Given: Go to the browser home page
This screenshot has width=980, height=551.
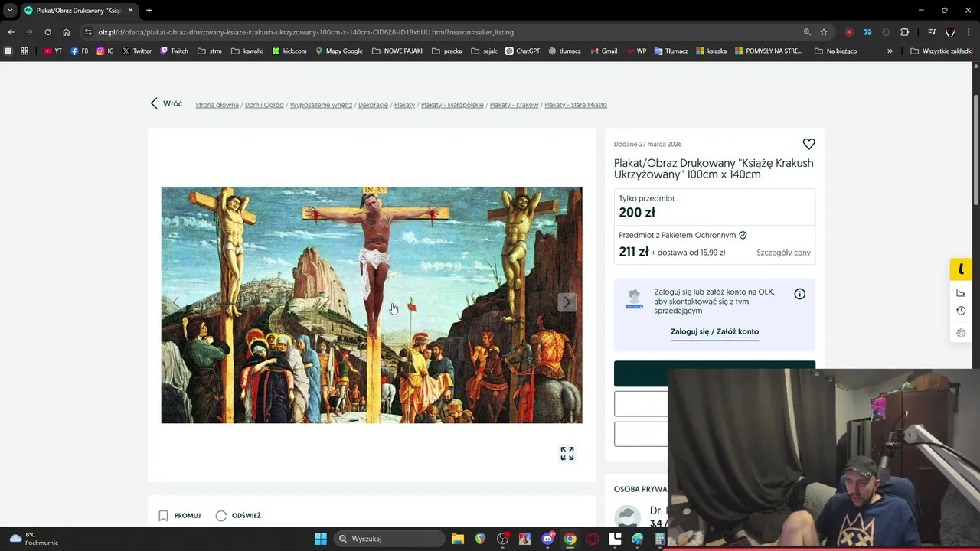Looking at the screenshot, I should coord(66,32).
